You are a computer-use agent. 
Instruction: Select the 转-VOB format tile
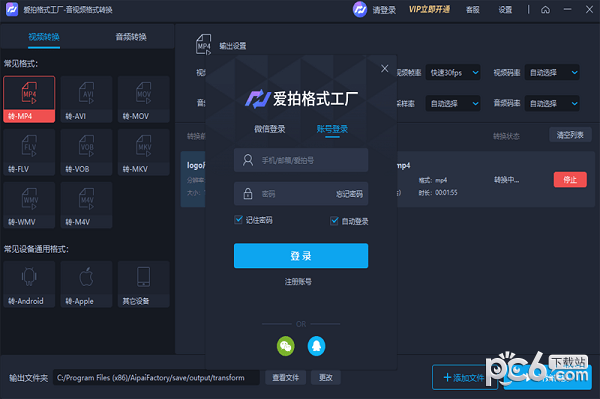point(86,152)
